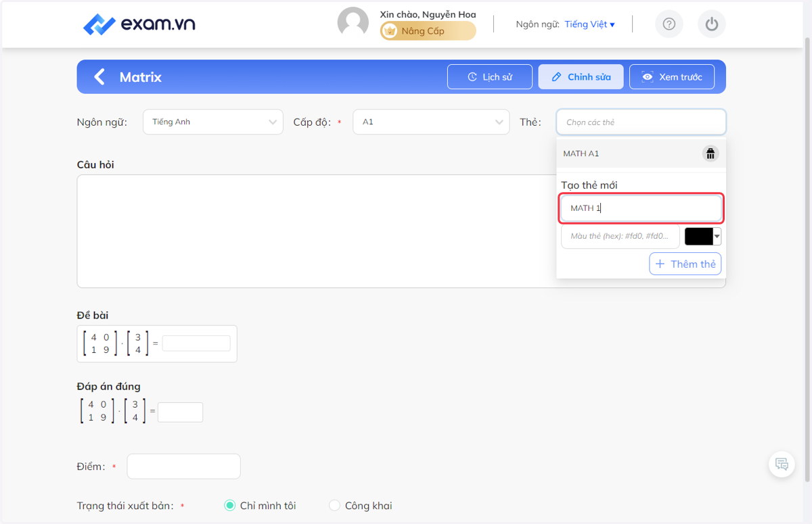The width and height of the screenshot is (812, 524).
Task: Open the Tiếng Việt language dropdown
Action: point(589,24)
